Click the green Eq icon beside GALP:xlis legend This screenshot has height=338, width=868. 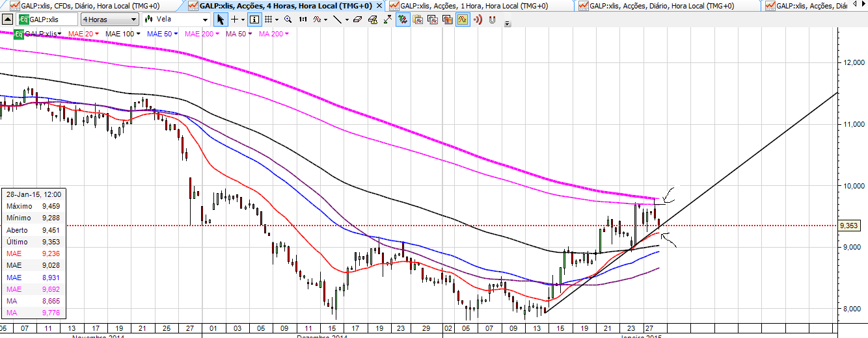click(19, 33)
